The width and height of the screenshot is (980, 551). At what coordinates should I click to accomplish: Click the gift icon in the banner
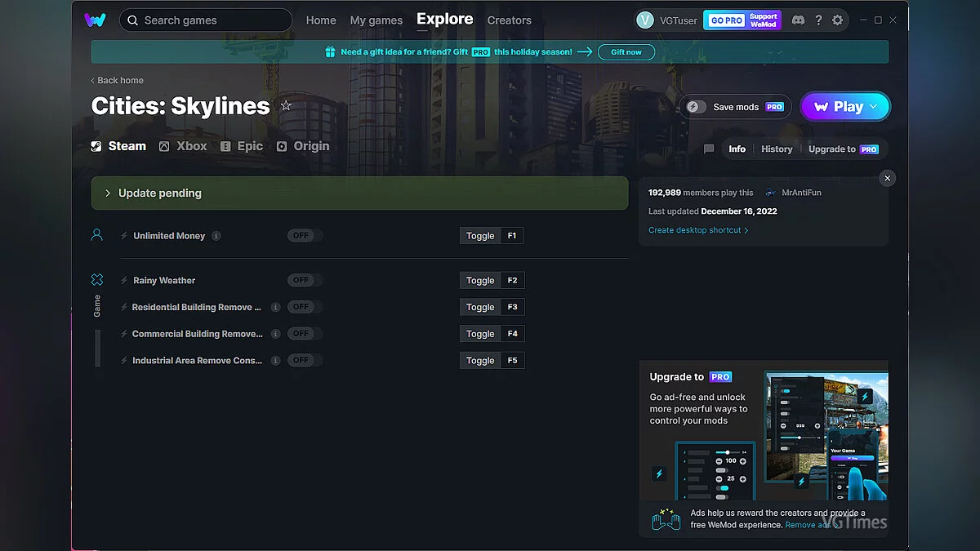(330, 52)
